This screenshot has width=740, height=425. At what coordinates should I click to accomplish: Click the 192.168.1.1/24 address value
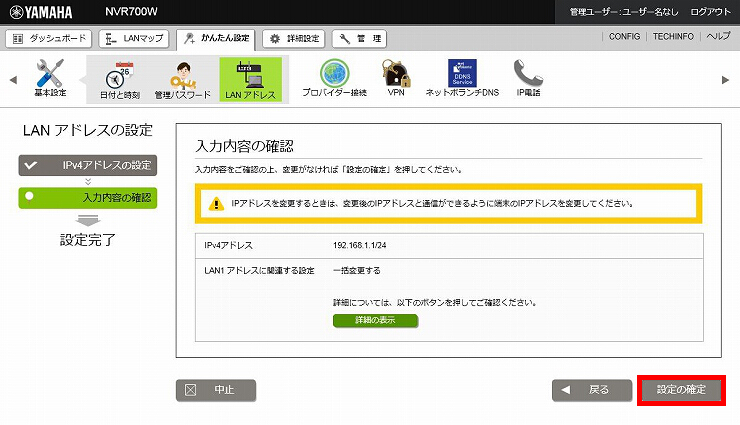pos(360,245)
